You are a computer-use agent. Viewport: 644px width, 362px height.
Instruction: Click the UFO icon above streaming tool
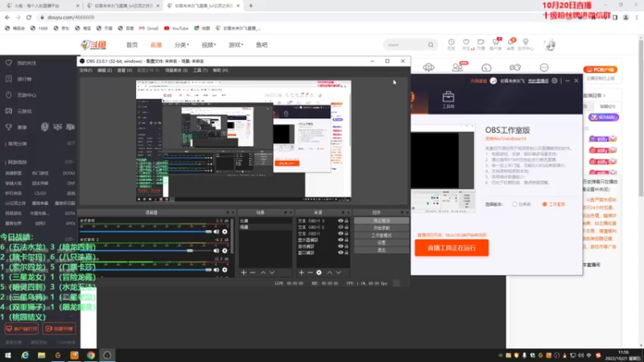click(x=428, y=68)
